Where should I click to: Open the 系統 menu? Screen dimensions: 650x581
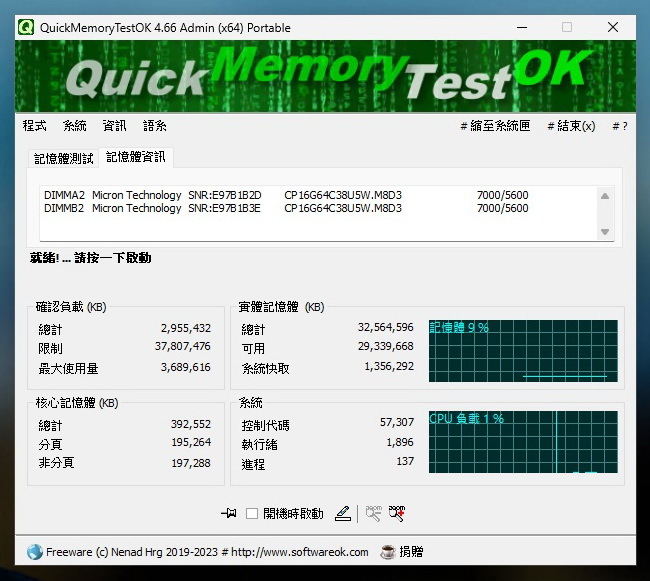(x=75, y=126)
